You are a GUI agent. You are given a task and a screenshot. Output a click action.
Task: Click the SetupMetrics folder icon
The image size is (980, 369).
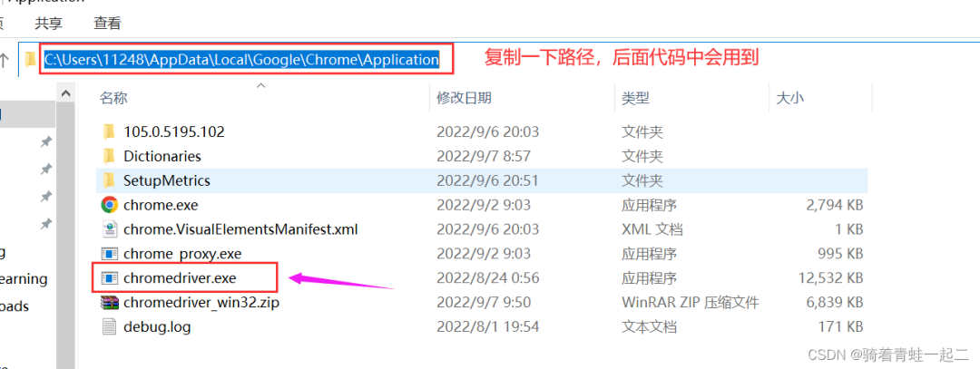tap(110, 180)
